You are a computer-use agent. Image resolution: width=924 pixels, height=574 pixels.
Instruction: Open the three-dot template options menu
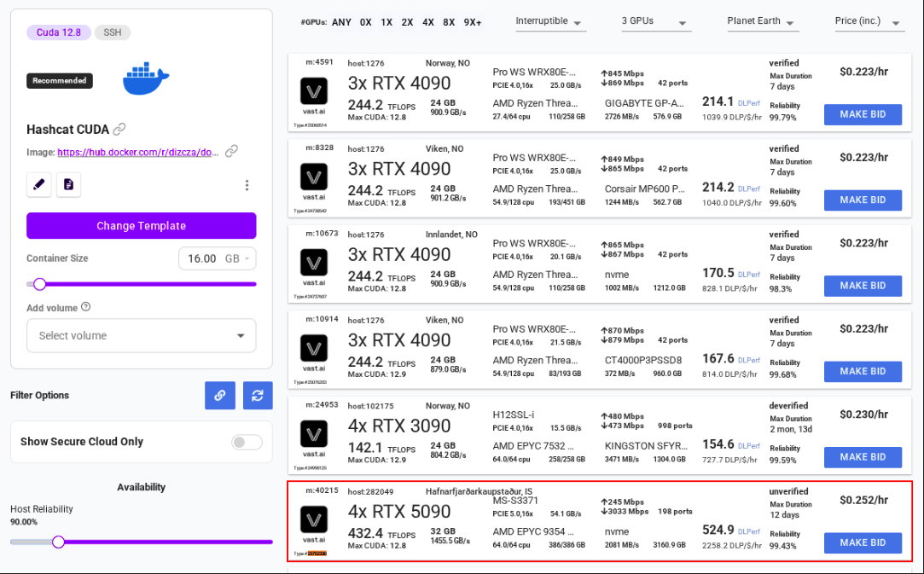pos(247,185)
